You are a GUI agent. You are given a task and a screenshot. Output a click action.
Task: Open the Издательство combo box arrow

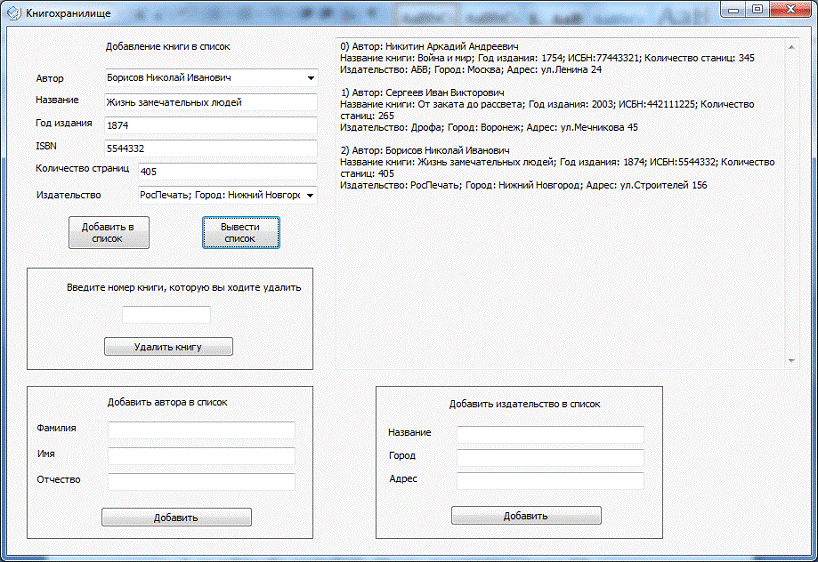310,196
